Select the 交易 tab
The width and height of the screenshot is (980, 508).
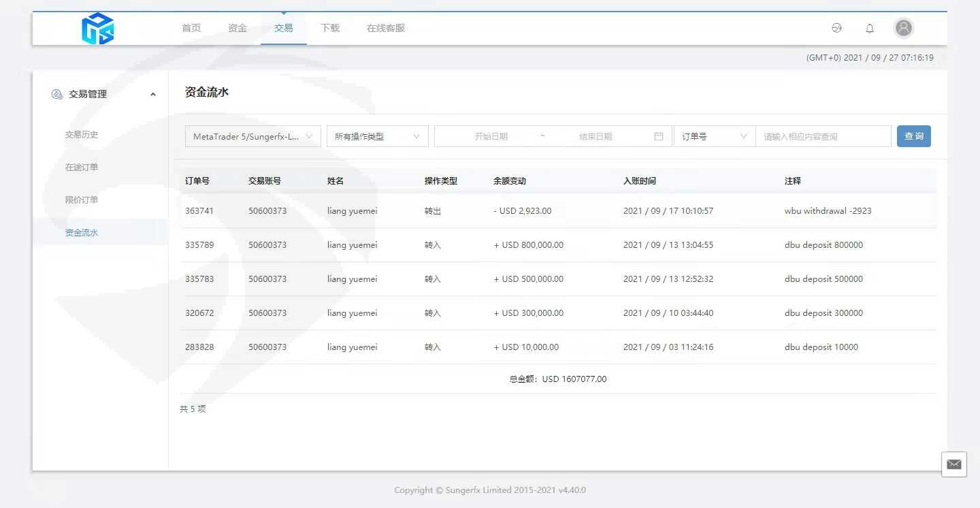[284, 28]
